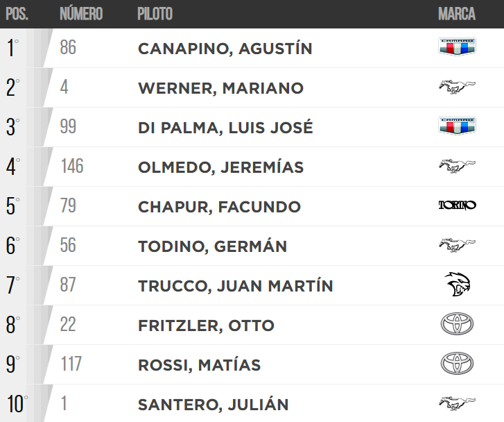The width and height of the screenshot is (504, 422).
Task: Open driver CANAPINO, AGUSTÍN
Action: [225, 49]
